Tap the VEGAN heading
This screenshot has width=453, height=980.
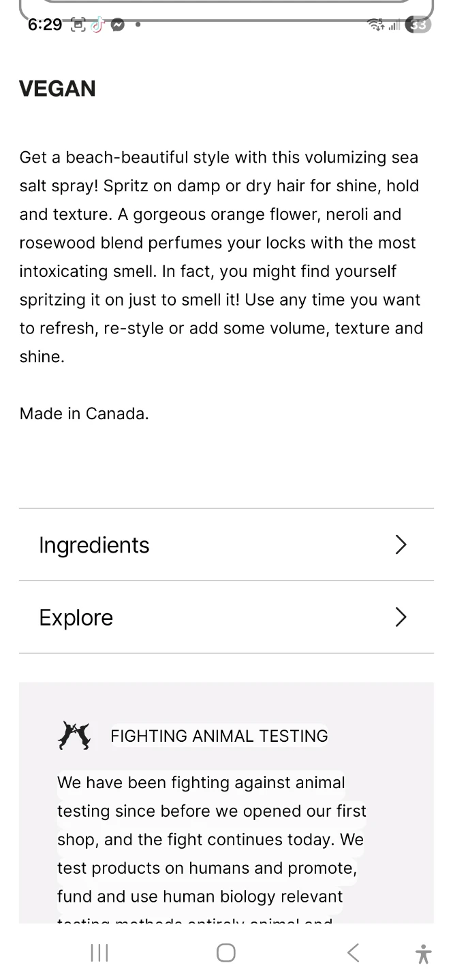(x=58, y=88)
